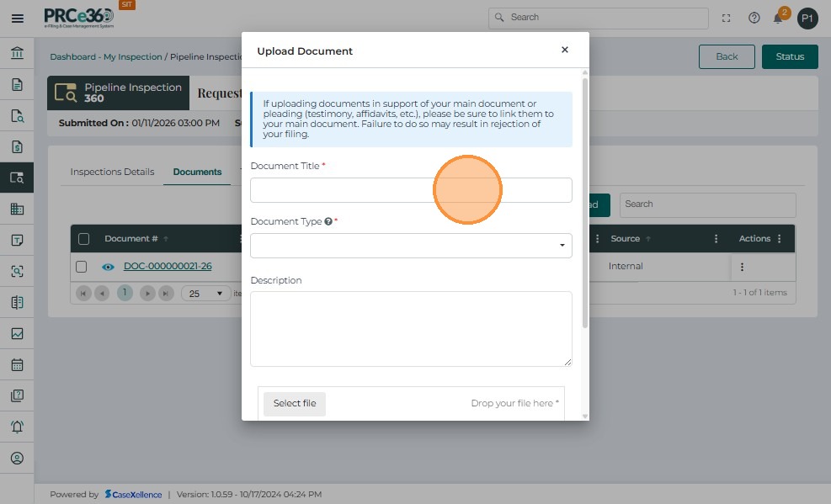Open the dollar document sidebar icon
Screen dimensions: 831x504
17,146
